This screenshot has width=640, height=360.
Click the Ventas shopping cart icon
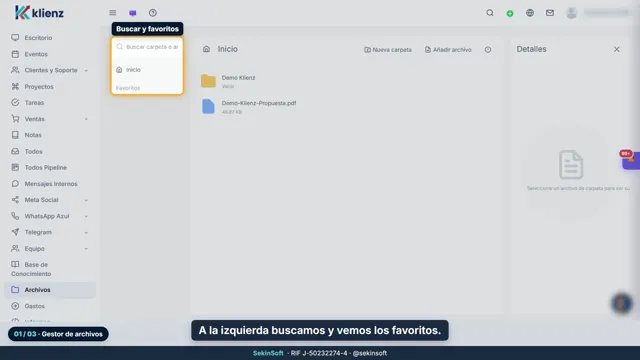15,119
